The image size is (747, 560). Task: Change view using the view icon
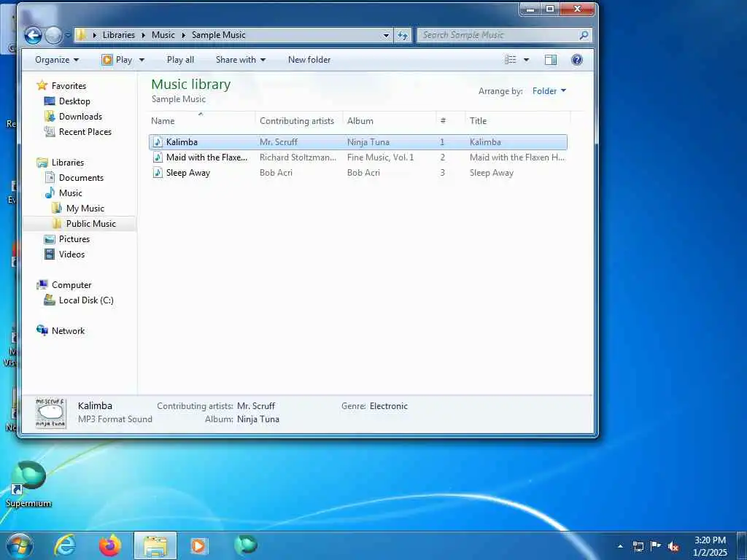tap(510, 60)
